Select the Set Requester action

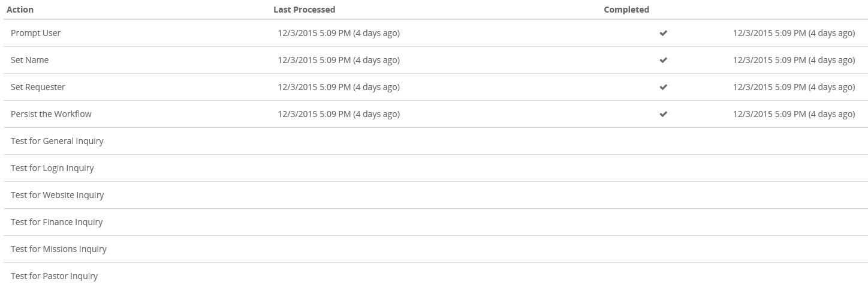pos(38,87)
